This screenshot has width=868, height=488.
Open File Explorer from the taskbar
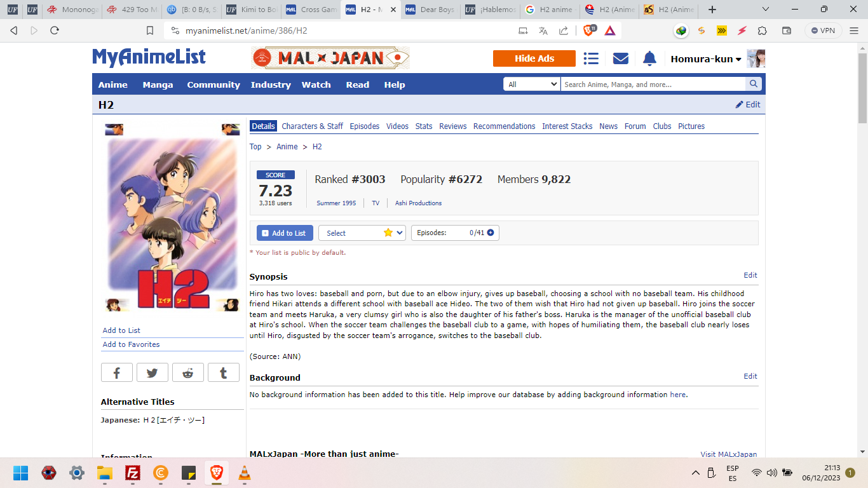pyautogui.click(x=105, y=473)
